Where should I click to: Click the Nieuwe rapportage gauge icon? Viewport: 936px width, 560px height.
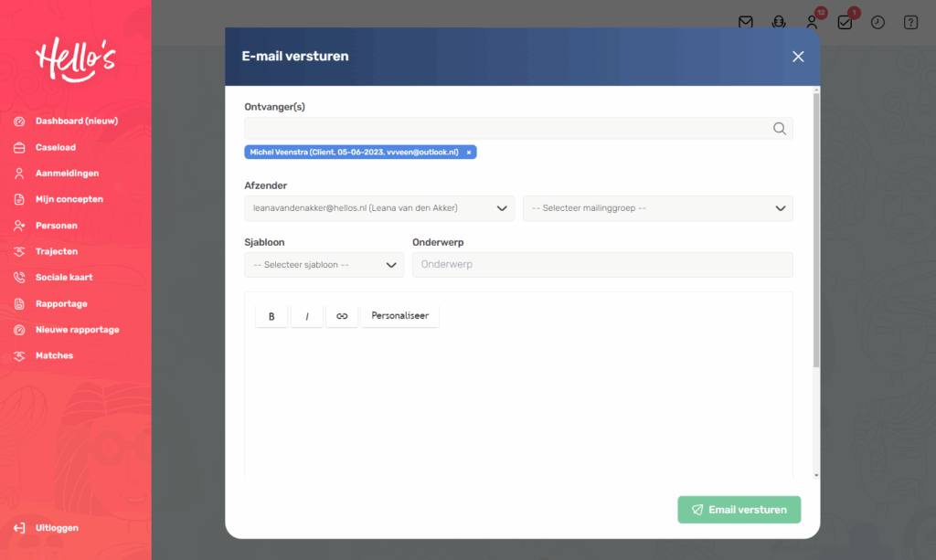click(19, 330)
